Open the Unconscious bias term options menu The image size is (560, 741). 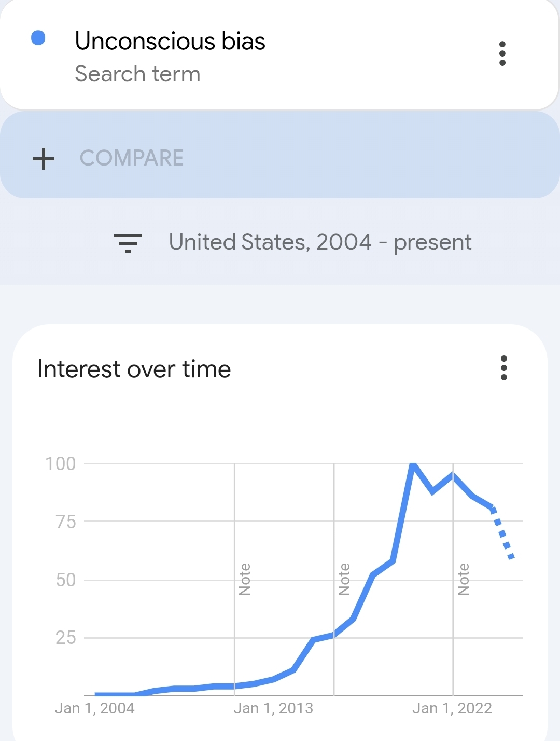tap(502, 53)
